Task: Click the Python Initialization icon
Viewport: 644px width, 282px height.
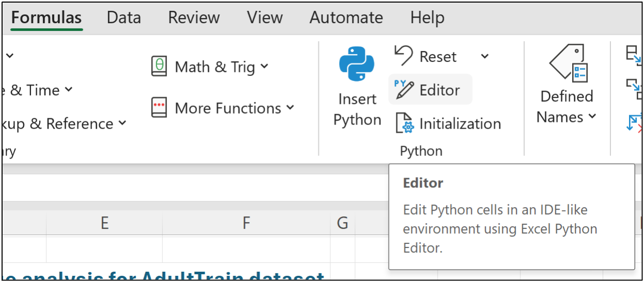Action: [x=404, y=124]
